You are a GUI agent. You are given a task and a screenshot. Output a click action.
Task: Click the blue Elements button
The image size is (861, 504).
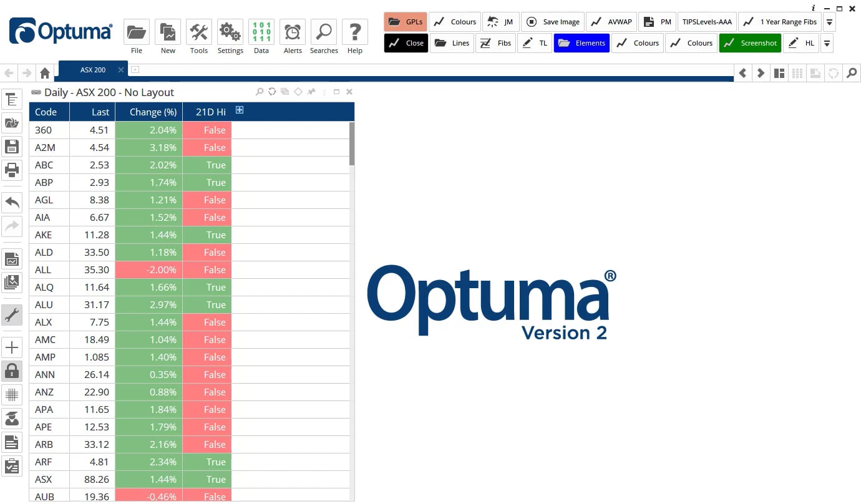tap(581, 43)
